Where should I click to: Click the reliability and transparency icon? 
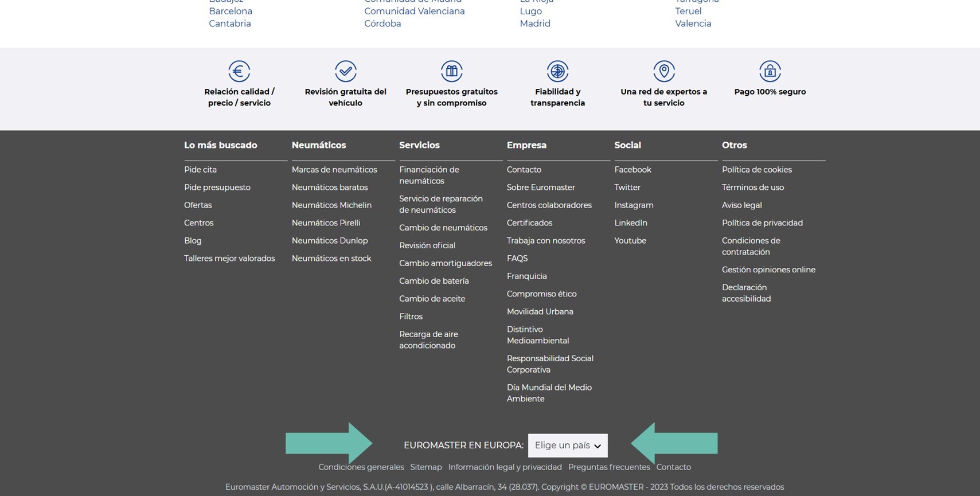pyautogui.click(x=558, y=71)
